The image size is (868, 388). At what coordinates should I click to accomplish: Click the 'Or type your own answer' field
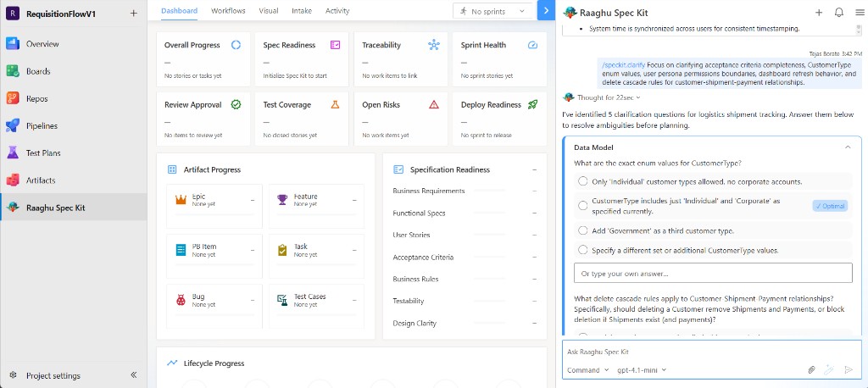coord(713,273)
